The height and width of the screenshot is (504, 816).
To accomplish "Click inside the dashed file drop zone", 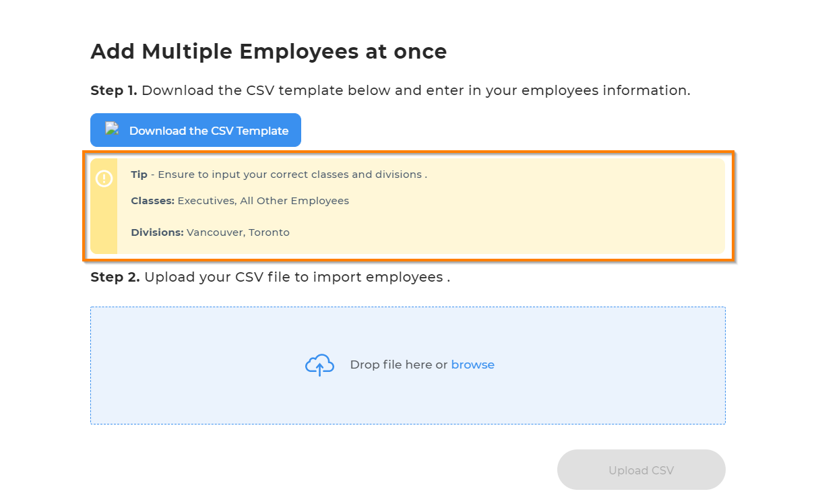I will pos(408,365).
